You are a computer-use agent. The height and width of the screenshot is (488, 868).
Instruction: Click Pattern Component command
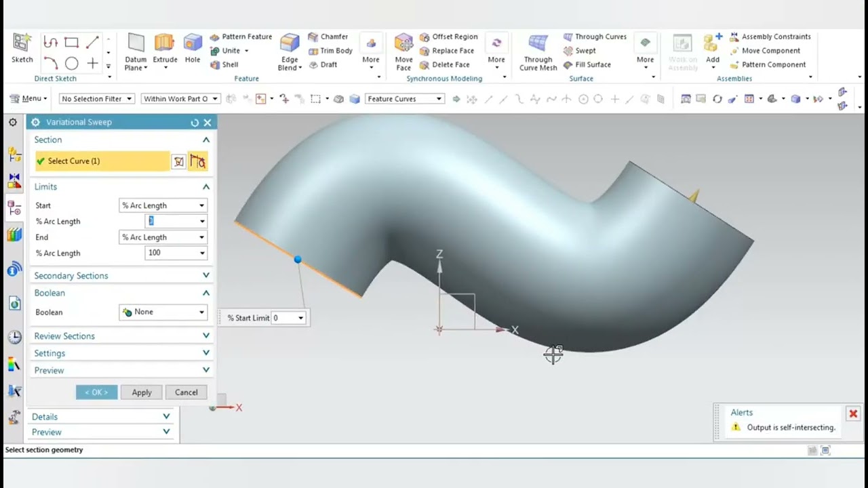768,64
